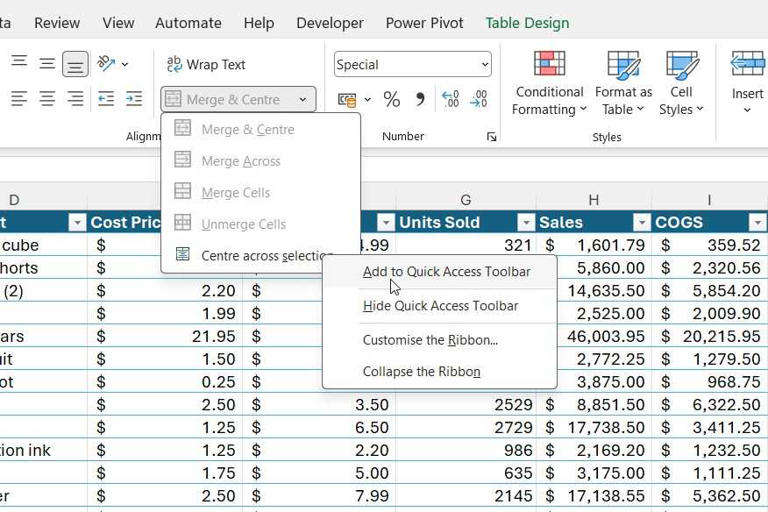Open filter dropdown left of Cost Price
The height and width of the screenshot is (512, 768).
tap(77, 222)
